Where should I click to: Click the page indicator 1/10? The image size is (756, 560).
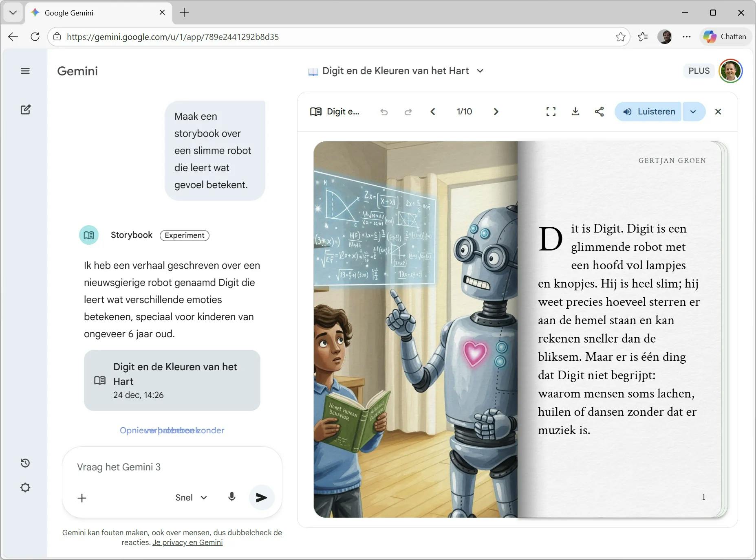pyautogui.click(x=464, y=112)
